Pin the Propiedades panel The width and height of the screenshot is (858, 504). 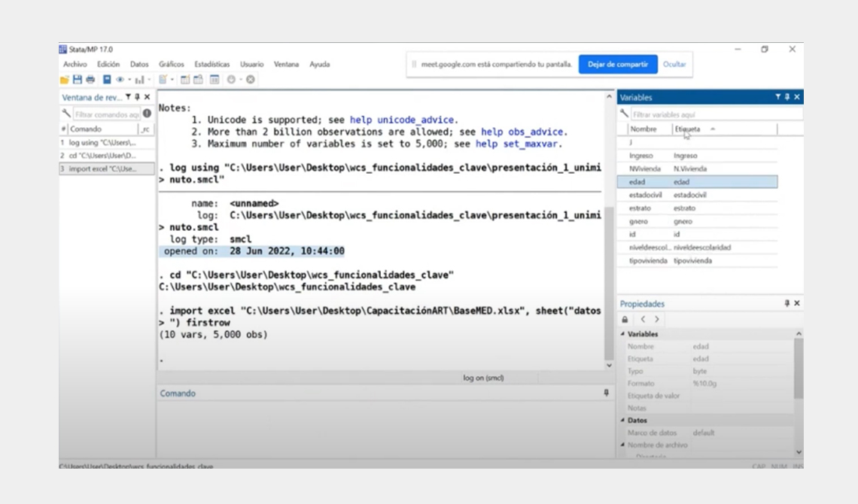787,303
